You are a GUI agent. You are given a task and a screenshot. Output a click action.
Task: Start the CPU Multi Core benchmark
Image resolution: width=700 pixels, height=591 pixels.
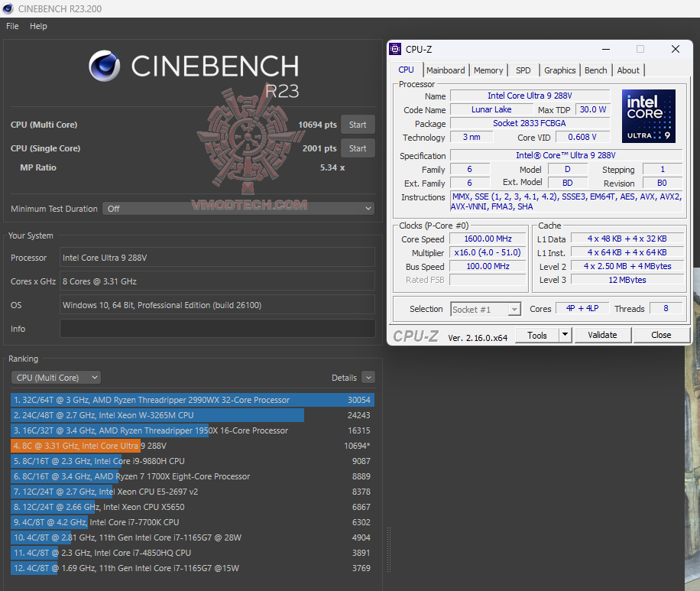tap(358, 124)
